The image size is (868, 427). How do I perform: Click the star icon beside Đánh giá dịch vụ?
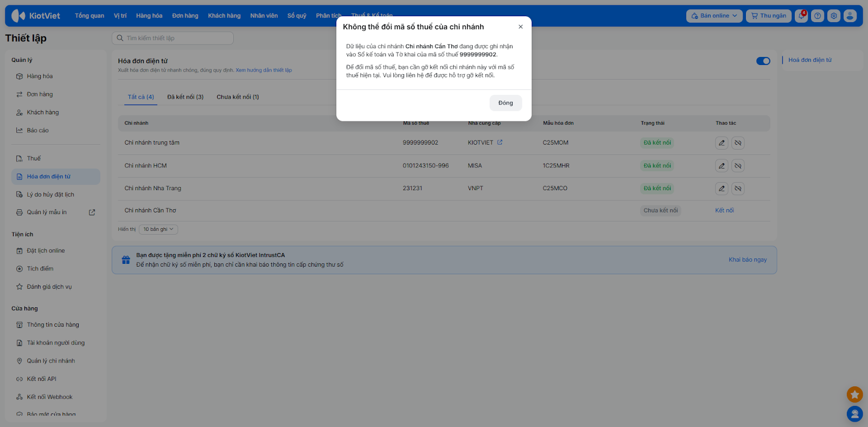click(x=20, y=287)
